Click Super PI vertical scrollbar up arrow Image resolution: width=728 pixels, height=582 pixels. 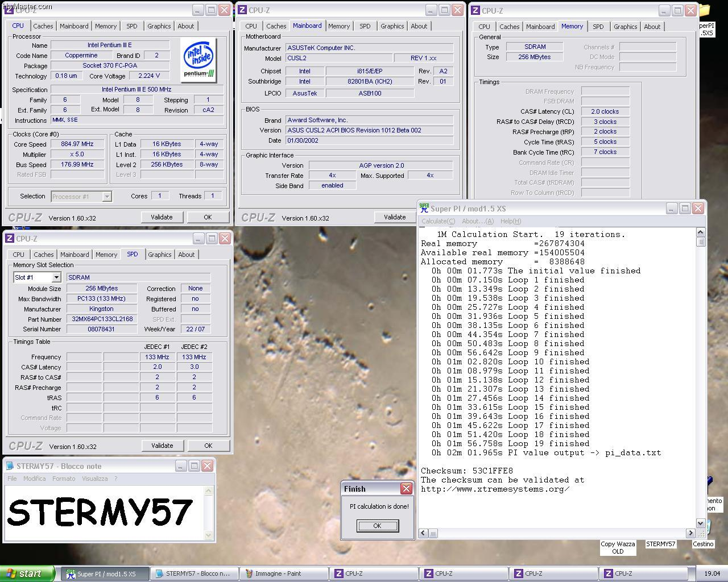pyautogui.click(x=701, y=232)
